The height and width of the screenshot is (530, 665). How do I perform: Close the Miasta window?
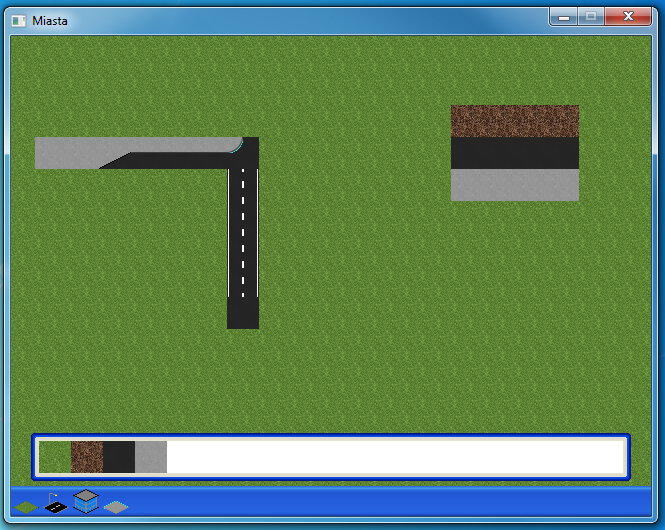[629, 17]
